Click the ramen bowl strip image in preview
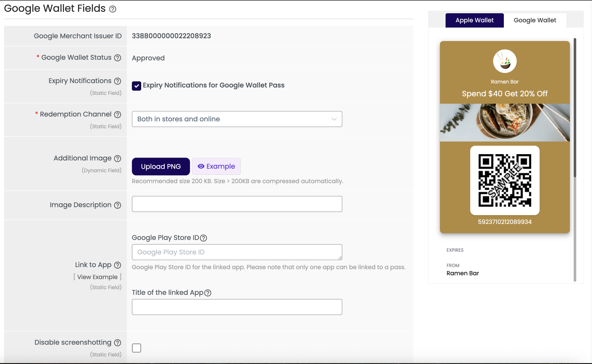 pos(505,122)
